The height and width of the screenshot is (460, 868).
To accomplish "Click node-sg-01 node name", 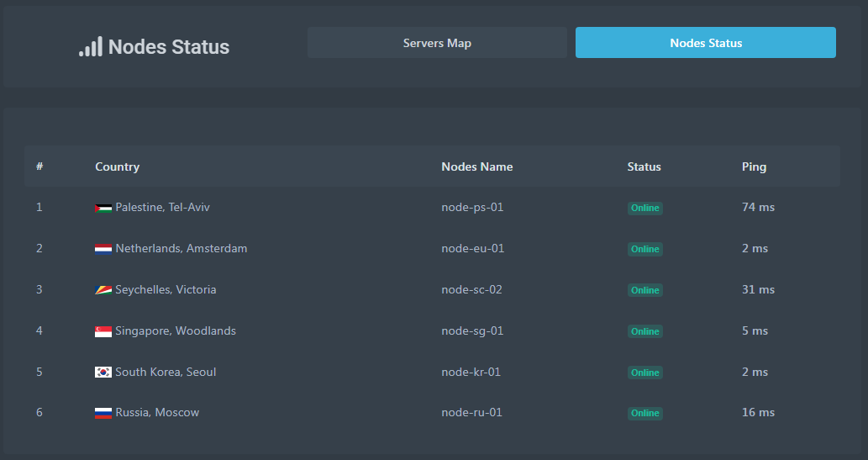I will tap(472, 330).
